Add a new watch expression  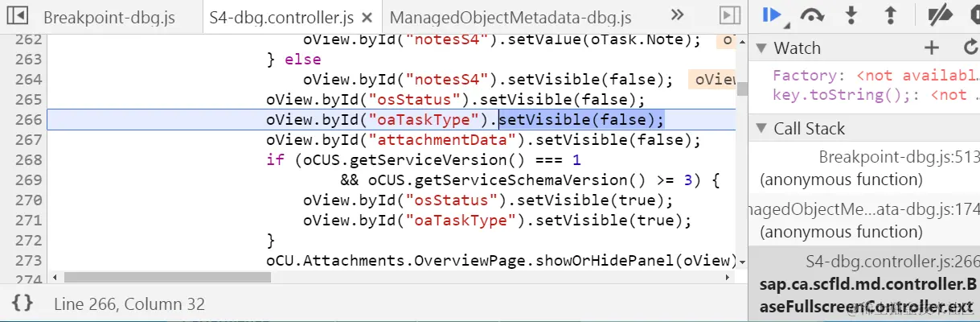(x=932, y=47)
